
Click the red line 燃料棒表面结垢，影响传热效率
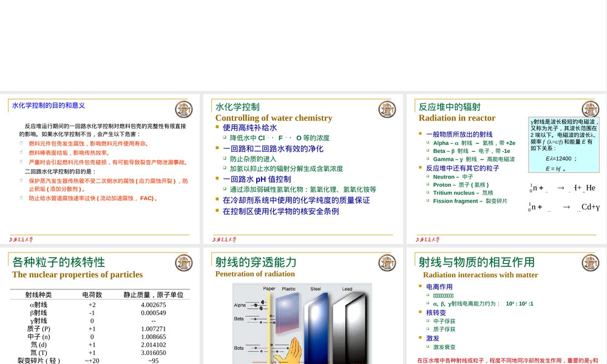(x=69, y=153)
